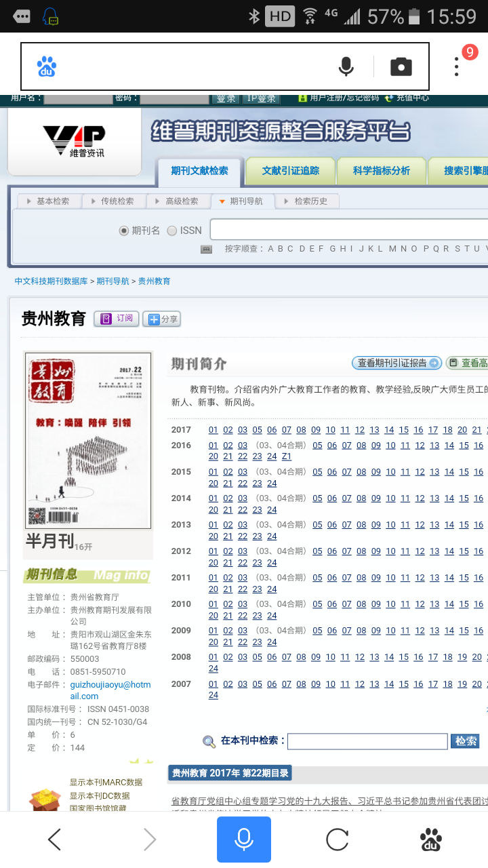Click the 在本刊中检索 input field

click(x=367, y=741)
